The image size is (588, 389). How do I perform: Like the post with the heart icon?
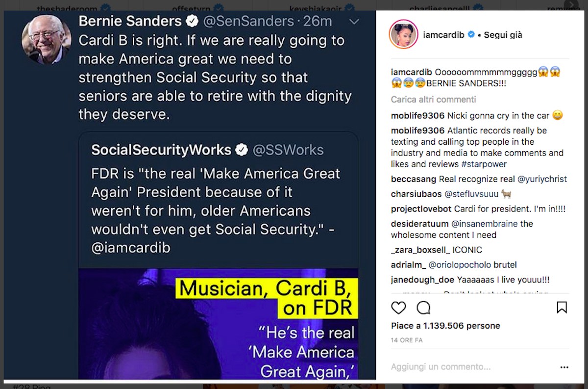398,308
